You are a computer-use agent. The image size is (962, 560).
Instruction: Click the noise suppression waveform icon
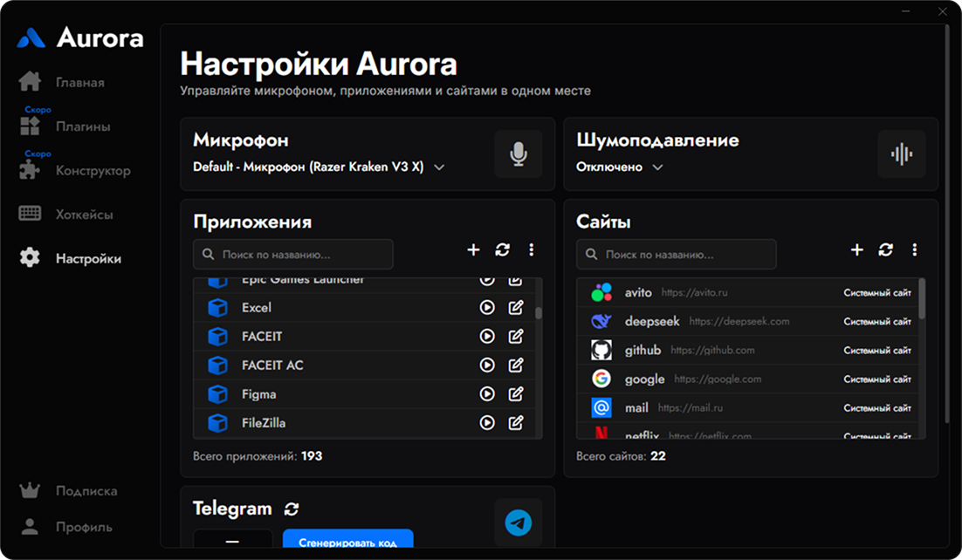point(900,154)
